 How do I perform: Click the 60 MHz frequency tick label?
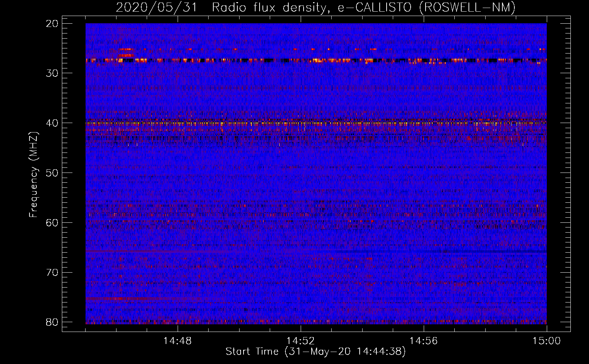pos(52,222)
